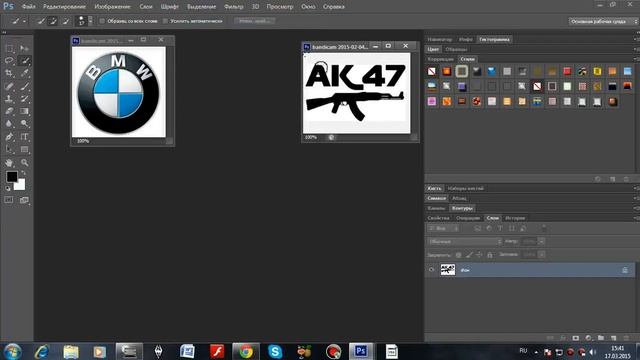Click the Create new layer icon

pos(613,338)
